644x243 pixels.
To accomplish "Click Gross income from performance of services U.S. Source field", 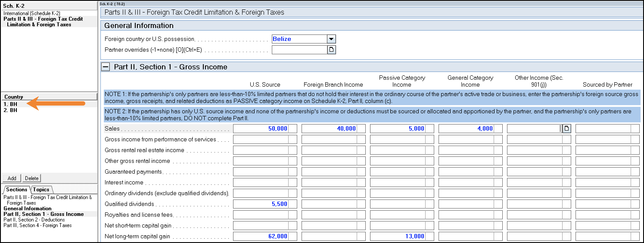I will coord(261,140).
